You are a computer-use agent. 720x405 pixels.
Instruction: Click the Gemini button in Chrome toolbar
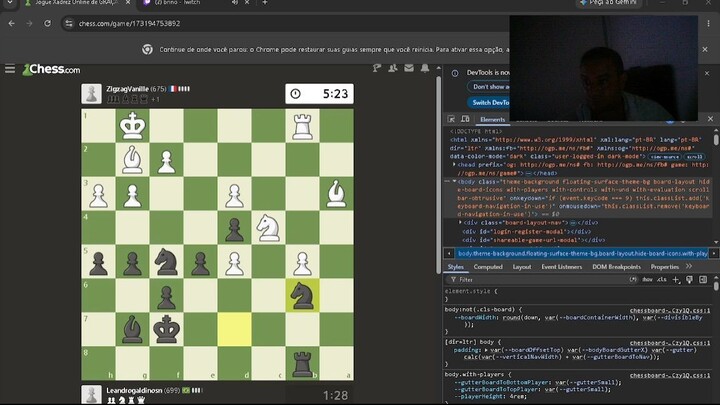tap(608, 3)
